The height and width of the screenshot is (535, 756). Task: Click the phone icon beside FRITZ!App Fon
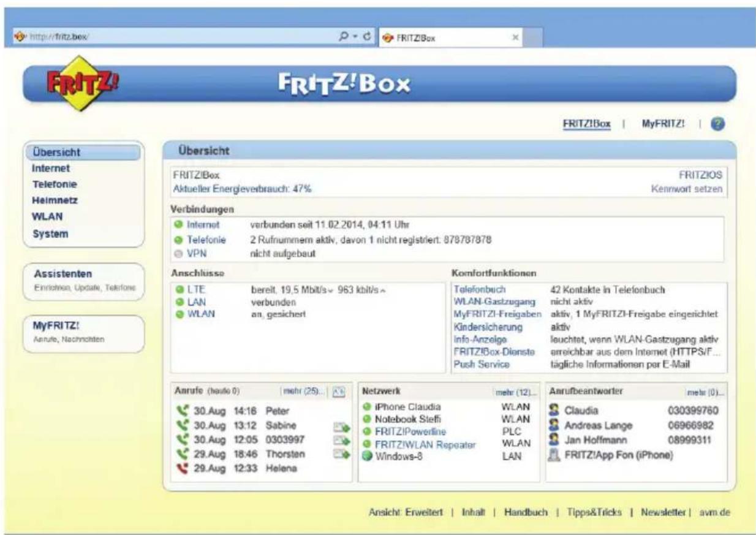(554, 455)
